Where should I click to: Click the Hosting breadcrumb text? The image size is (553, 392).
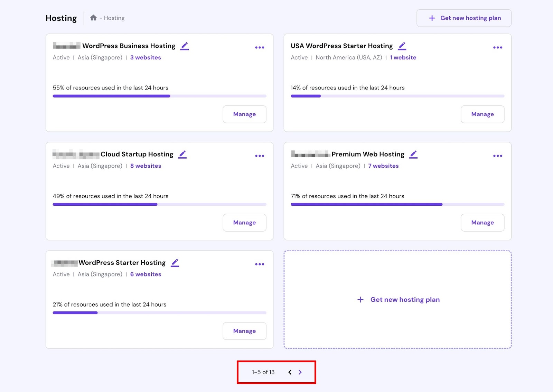[x=114, y=18]
